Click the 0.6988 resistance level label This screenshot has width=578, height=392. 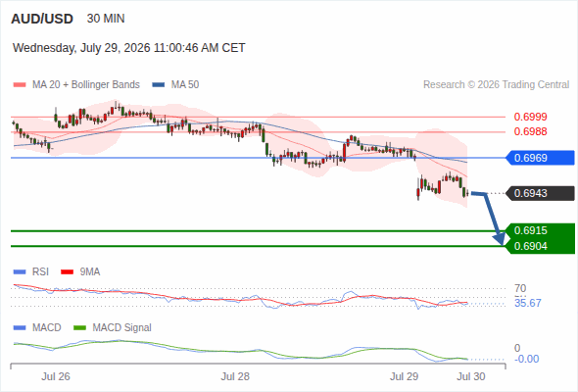(x=530, y=131)
